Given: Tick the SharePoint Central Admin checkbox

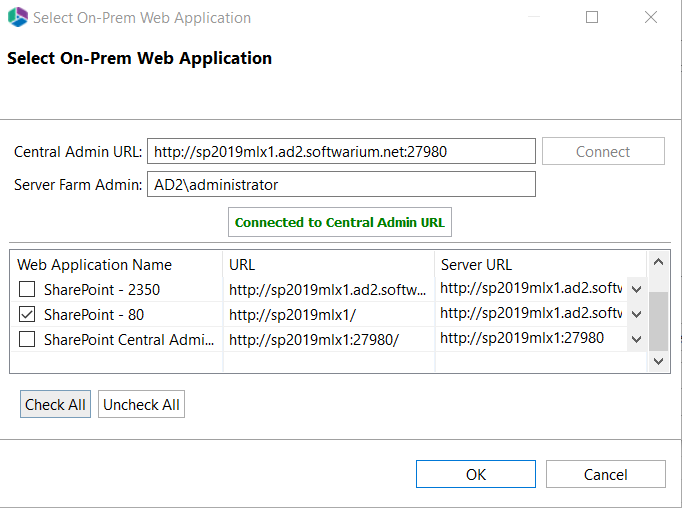Looking at the screenshot, I should (27, 339).
